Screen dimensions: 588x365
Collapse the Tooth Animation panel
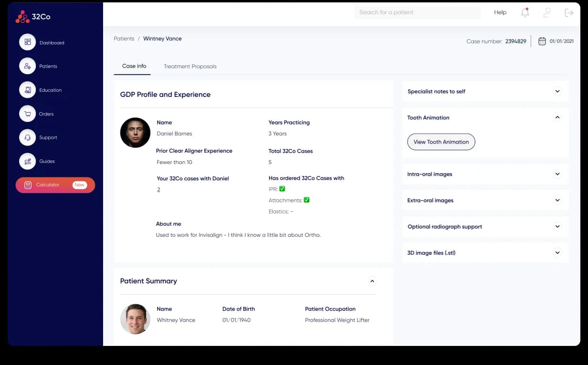[x=557, y=117]
